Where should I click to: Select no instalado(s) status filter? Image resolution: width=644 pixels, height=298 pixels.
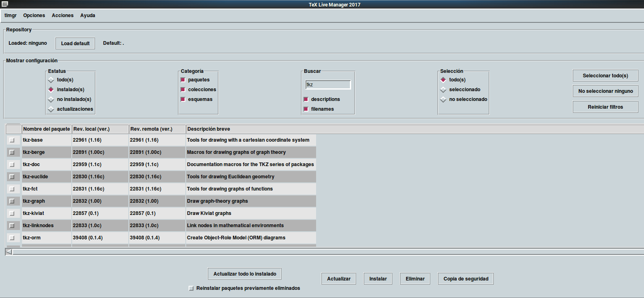click(51, 99)
